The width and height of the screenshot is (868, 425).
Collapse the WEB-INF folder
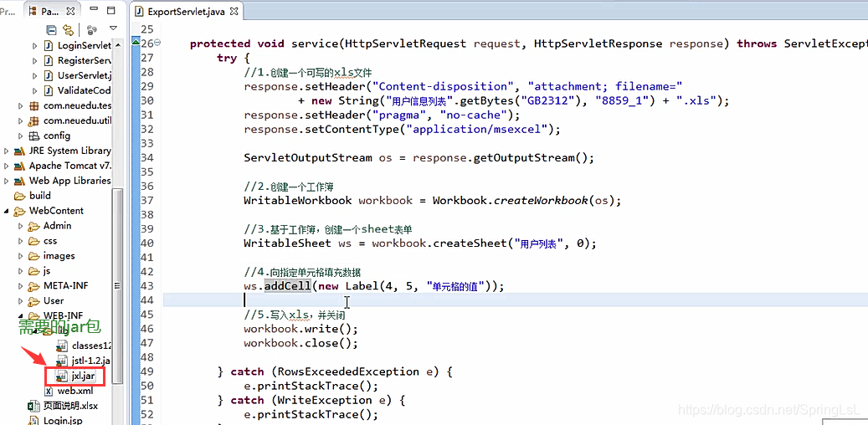[x=20, y=315]
